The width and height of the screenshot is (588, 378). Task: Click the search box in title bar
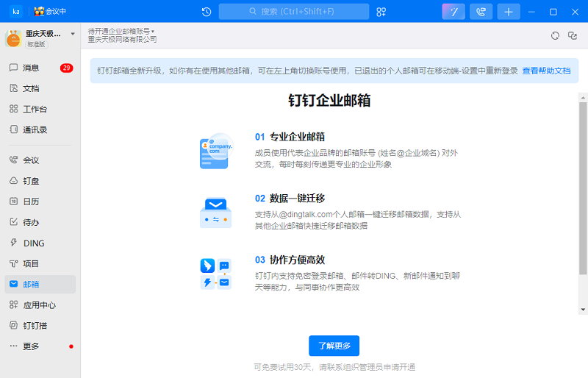point(293,12)
